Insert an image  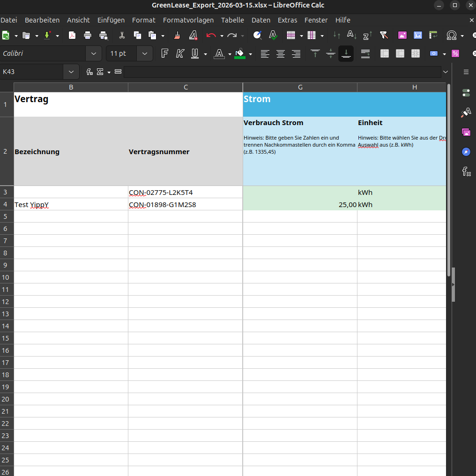pos(402,35)
